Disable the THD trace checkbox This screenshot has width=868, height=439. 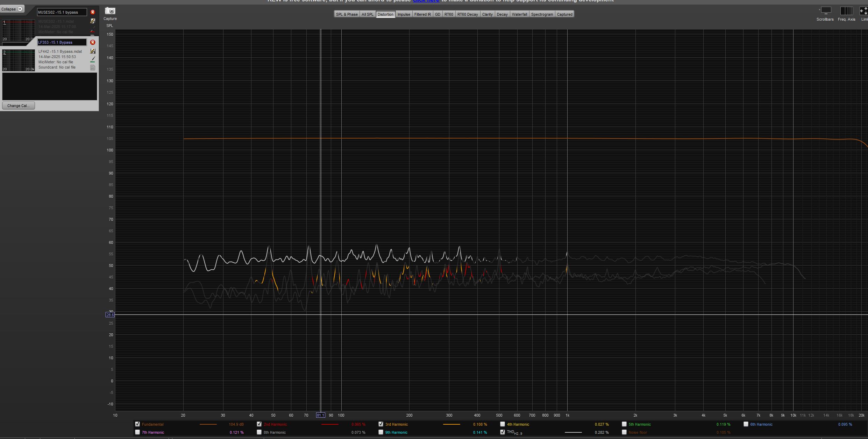coord(503,432)
